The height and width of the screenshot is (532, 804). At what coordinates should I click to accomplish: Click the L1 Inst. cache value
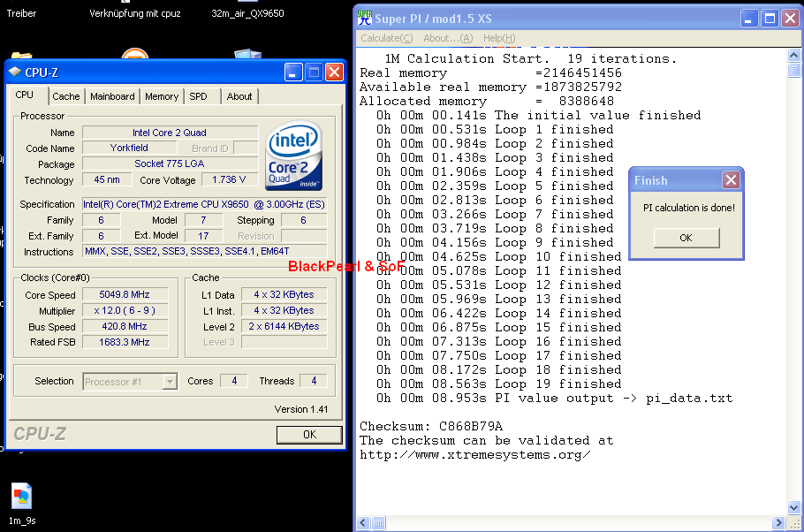284,310
